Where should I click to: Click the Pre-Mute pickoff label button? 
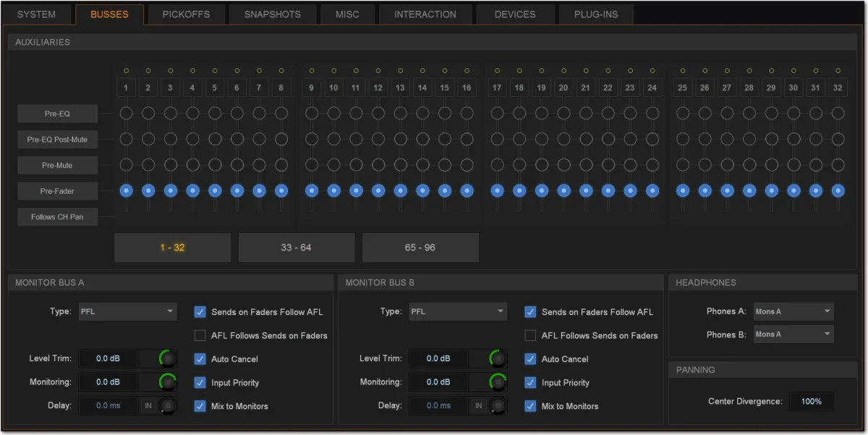(57, 165)
